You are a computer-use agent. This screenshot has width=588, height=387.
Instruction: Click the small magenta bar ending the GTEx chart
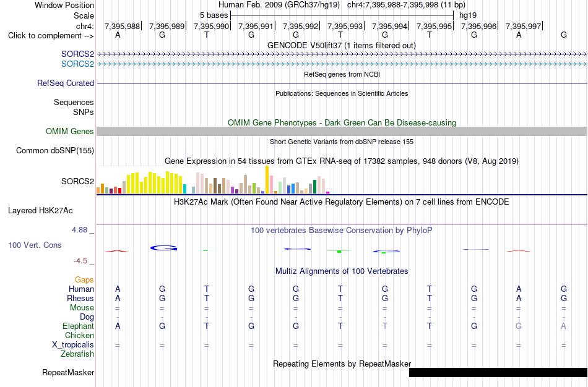point(328,192)
